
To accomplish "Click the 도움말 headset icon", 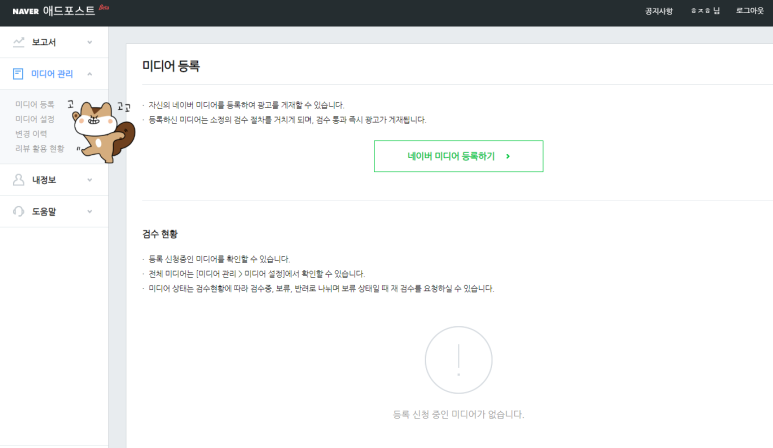I will point(19,211).
